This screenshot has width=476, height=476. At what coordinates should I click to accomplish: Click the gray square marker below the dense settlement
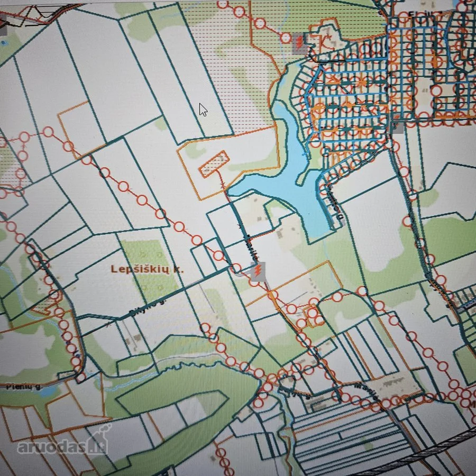398,127
